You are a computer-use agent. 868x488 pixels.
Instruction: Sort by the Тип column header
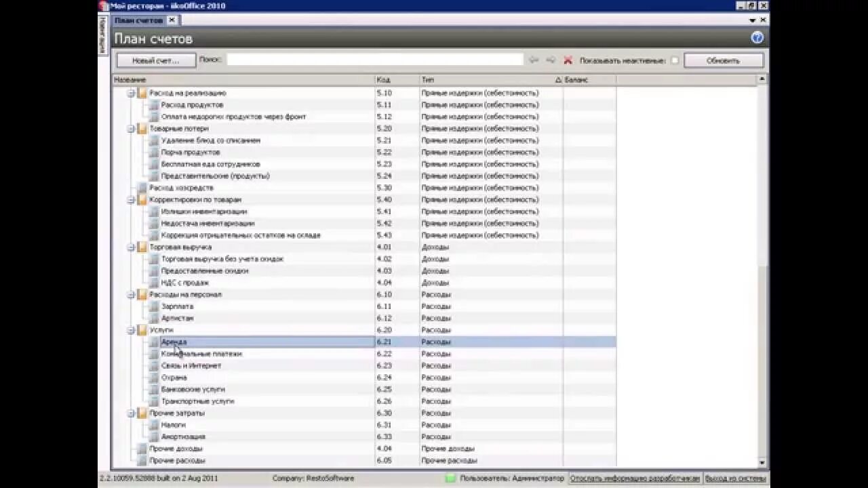coord(491,80)
